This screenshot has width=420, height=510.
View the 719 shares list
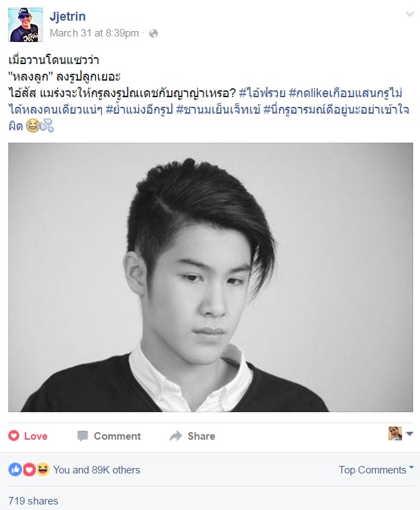coord(33,500)
